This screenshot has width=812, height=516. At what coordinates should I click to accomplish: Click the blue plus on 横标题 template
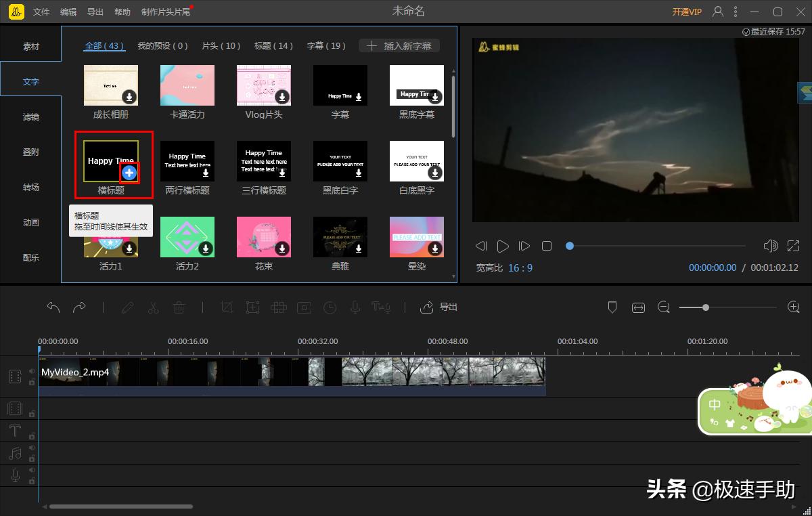129,173
